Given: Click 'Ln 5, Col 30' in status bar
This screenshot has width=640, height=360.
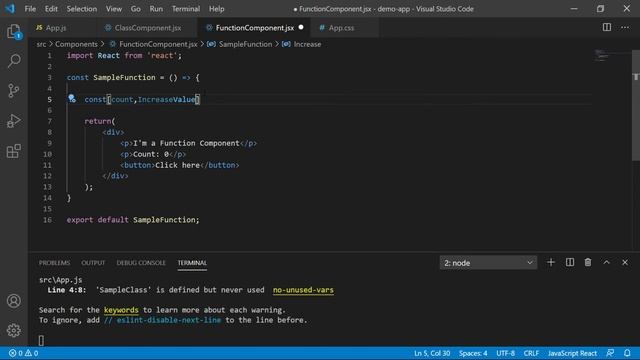Looking at the screenshot, I should point(432,353).
